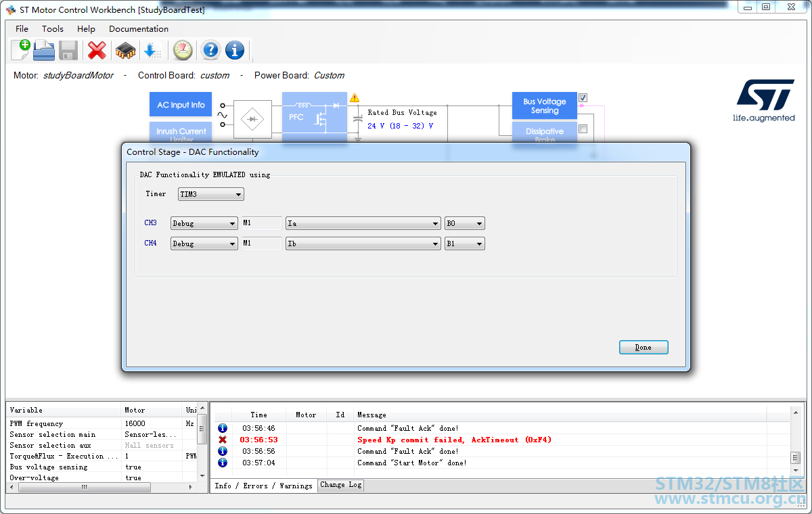The height and width of the screenshot is (514, 812).
Task: Create a new project via toolbar icon
Action: pos(20,50)
